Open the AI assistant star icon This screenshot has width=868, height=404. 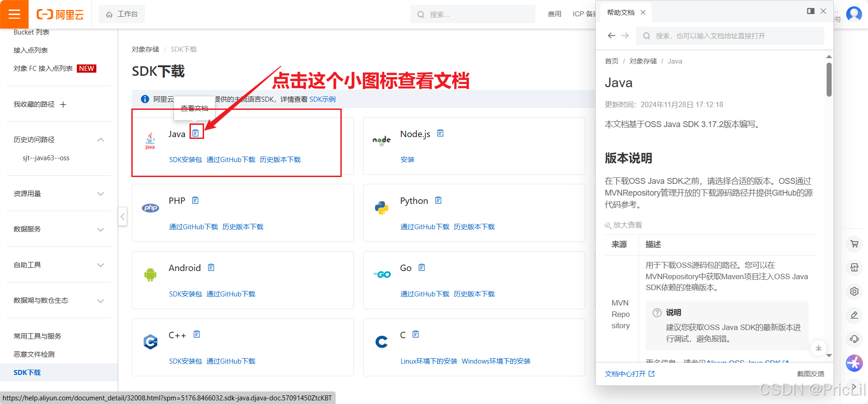click(854, 363)
